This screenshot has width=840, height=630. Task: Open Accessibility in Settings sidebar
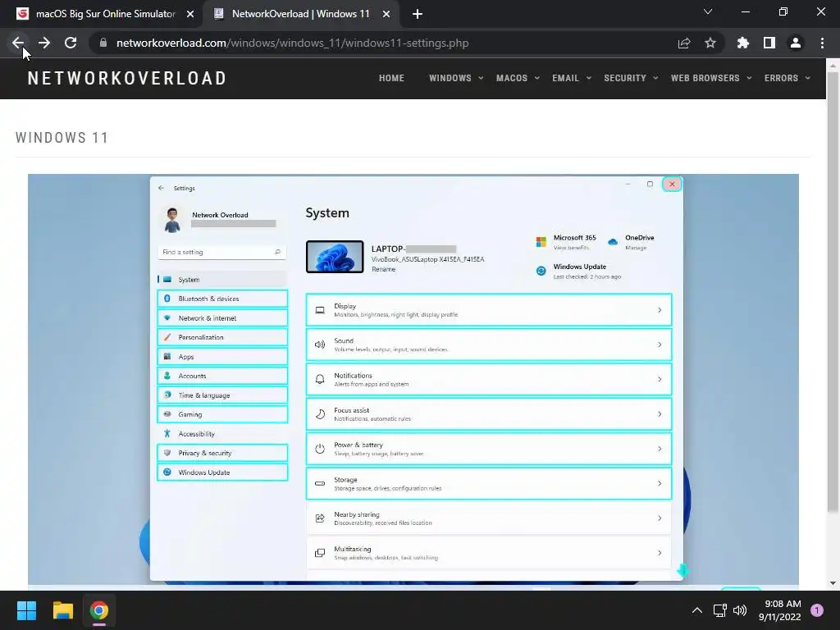(222, 433)
